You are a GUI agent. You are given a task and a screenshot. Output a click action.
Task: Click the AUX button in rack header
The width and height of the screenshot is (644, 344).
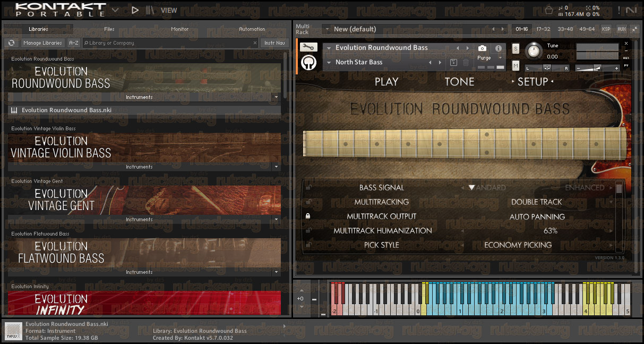[621, 29]
